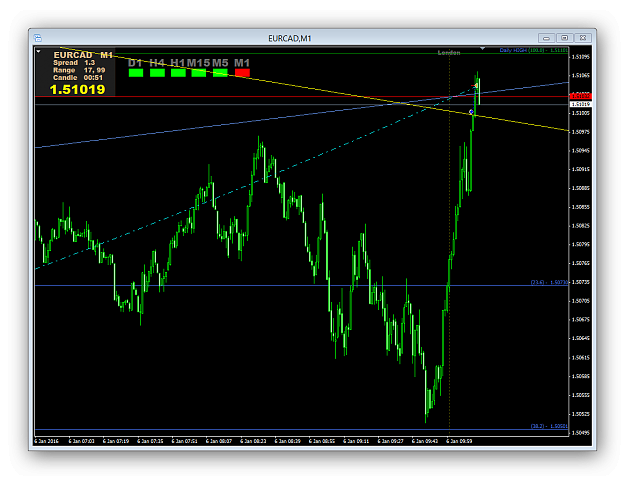The width and height of the screenshot is (625, 479).
Task: Maximize the EURCAD,M1 chart window
Action: click(x=564, y=38)
